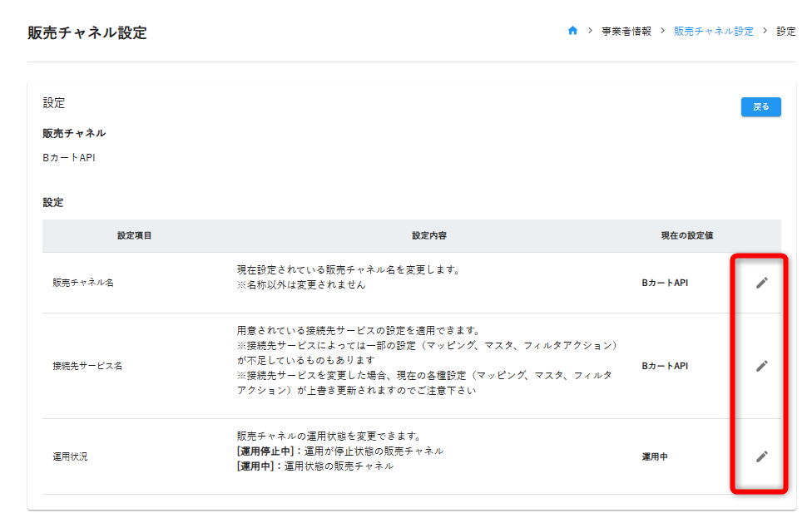The width and height of the screenshot is (812, 523).
Task: Select the final 設定 breadcrumb item
Action: [786, 31]
